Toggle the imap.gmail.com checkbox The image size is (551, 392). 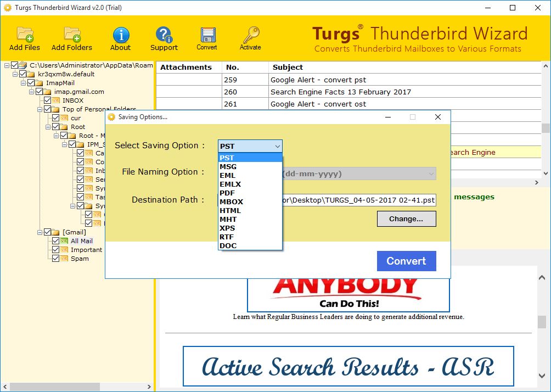click(x=39, y=92)
